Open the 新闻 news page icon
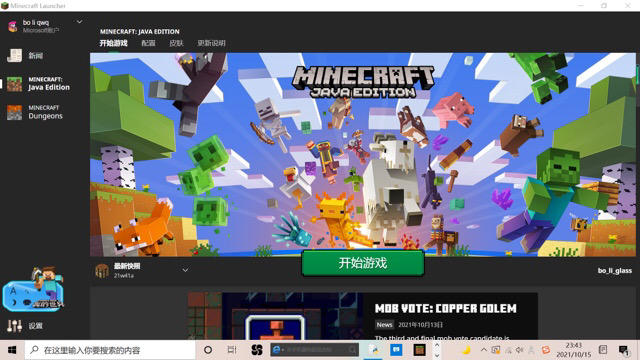Viewport: 640px width, 360px height. point(15,55)
